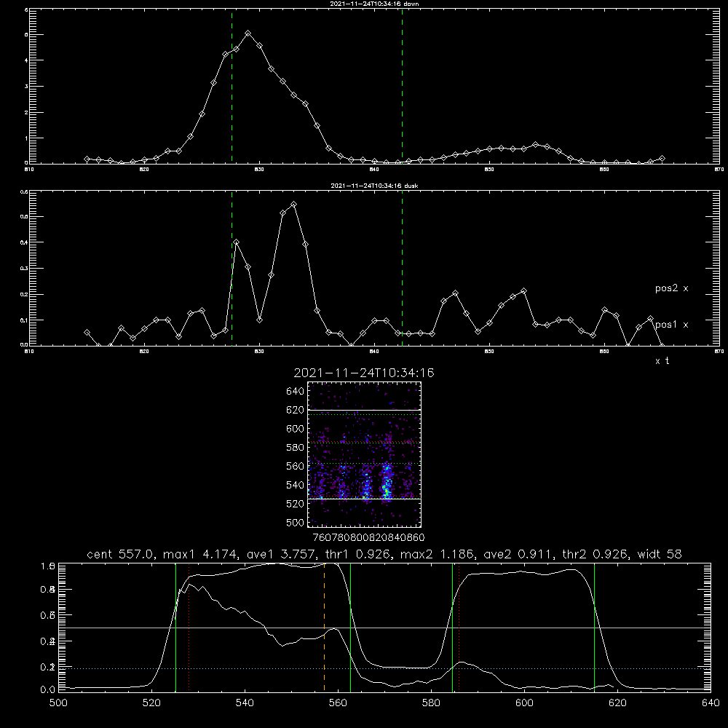The width and height of the screenshot is (728, 728).
Task: Click the "cent 557.0, max1 4.174" statistics line
Action: 384,554
